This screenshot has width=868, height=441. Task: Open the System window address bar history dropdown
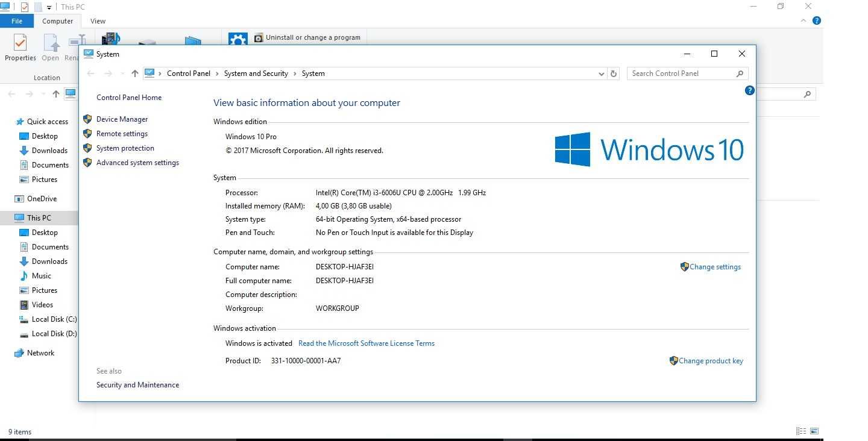(601, 73)
